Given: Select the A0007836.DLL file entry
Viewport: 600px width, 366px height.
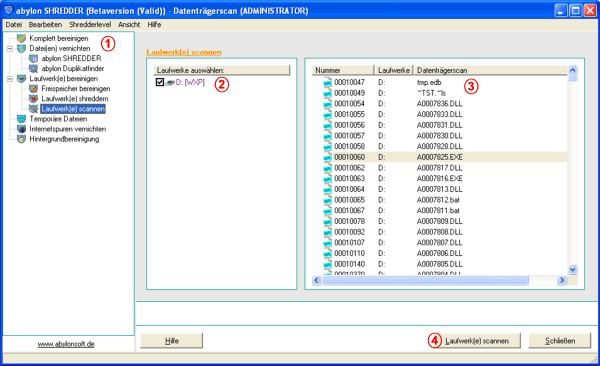Looking at the screenshot, I should [x=440, y=103].
